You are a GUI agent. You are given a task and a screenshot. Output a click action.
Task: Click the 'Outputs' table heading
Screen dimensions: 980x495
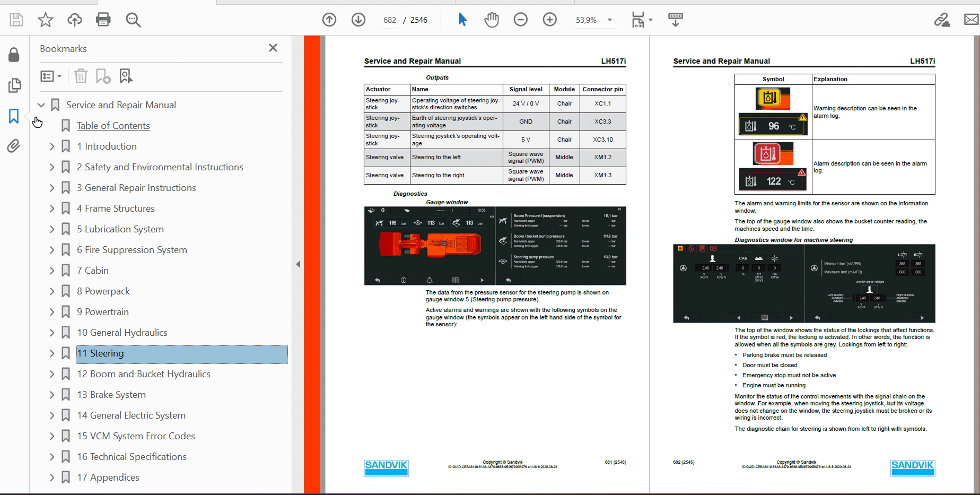click(x=437, y=77)
